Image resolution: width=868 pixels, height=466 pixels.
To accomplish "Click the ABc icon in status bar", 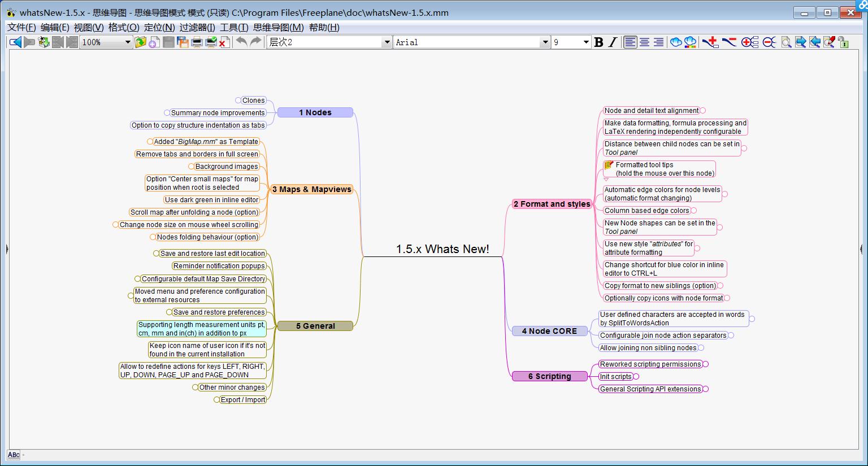I will [x=14, y=455].
